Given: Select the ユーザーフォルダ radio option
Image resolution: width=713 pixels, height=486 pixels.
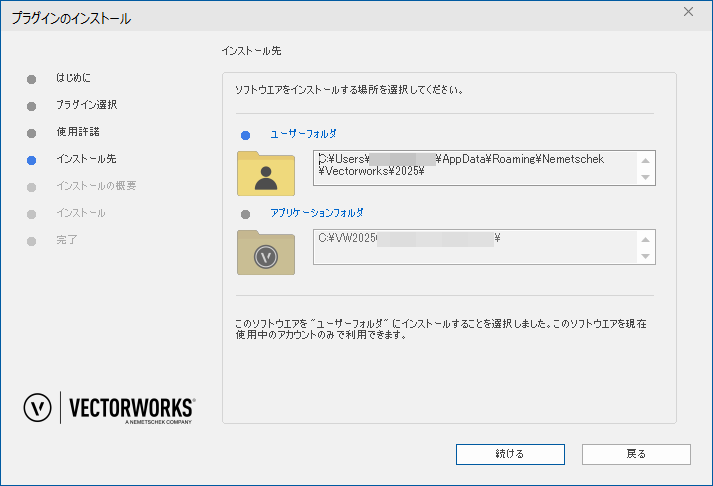Looking at the screenshot, I should pos(246,135).
